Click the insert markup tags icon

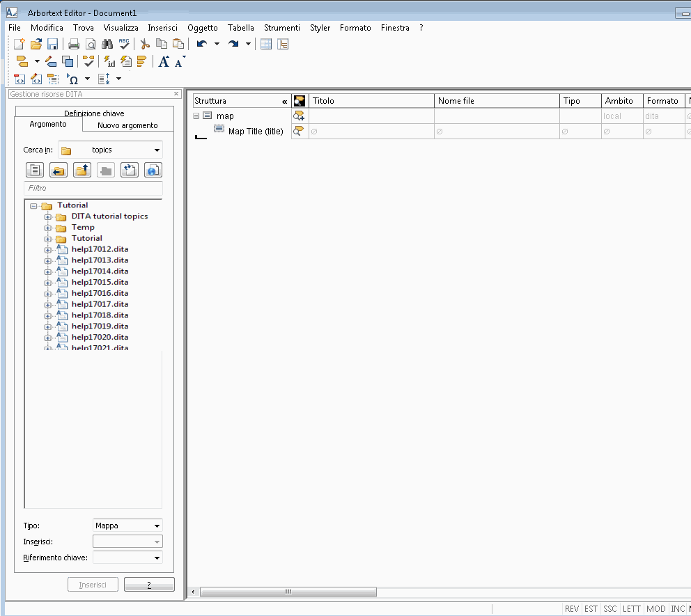pos(22,61)
